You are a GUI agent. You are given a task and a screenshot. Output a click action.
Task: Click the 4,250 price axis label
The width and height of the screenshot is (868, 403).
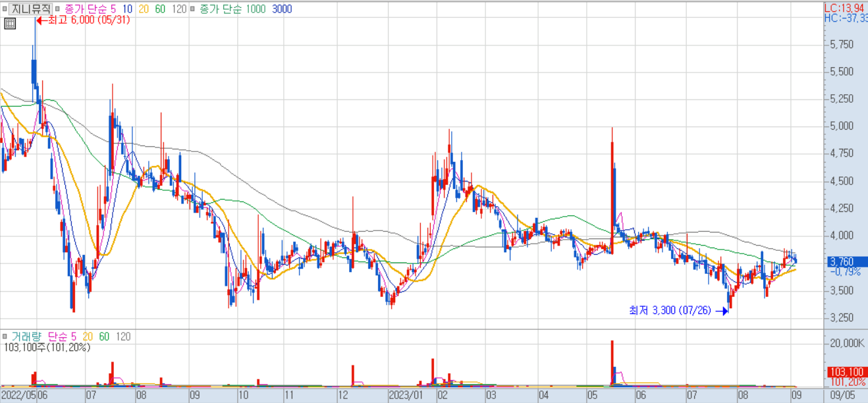click(x=843, y=208)
